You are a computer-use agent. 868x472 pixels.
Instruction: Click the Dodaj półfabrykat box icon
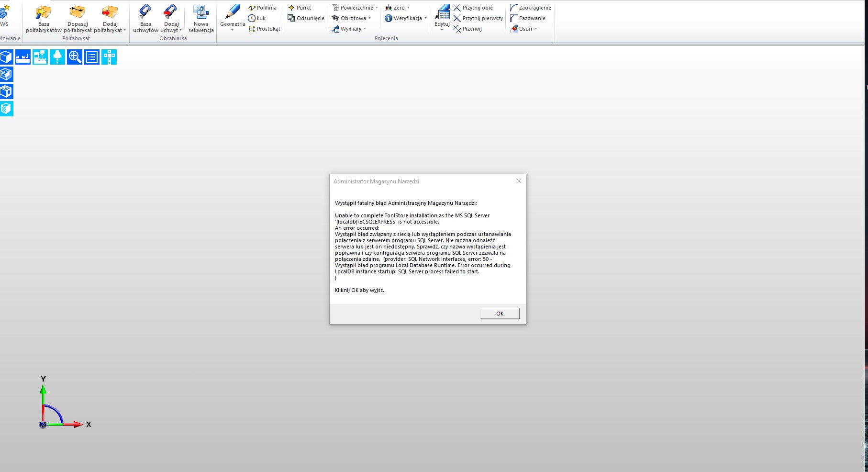[110, 12]
